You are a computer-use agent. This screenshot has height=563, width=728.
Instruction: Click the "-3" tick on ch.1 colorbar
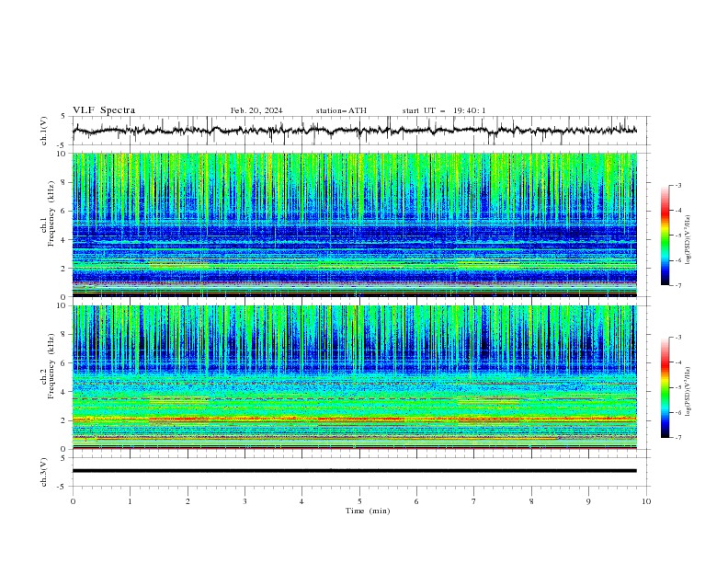click(x=677, y=185)
